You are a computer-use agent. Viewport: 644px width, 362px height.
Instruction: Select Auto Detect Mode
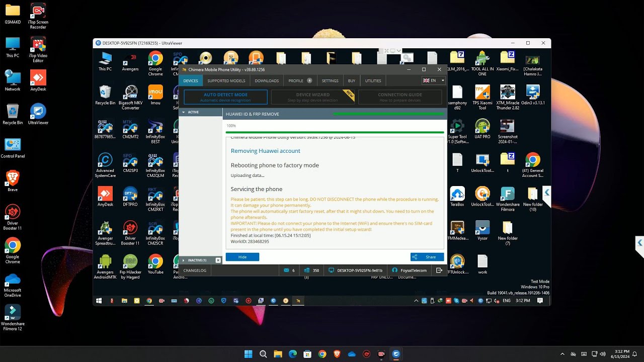225,97
